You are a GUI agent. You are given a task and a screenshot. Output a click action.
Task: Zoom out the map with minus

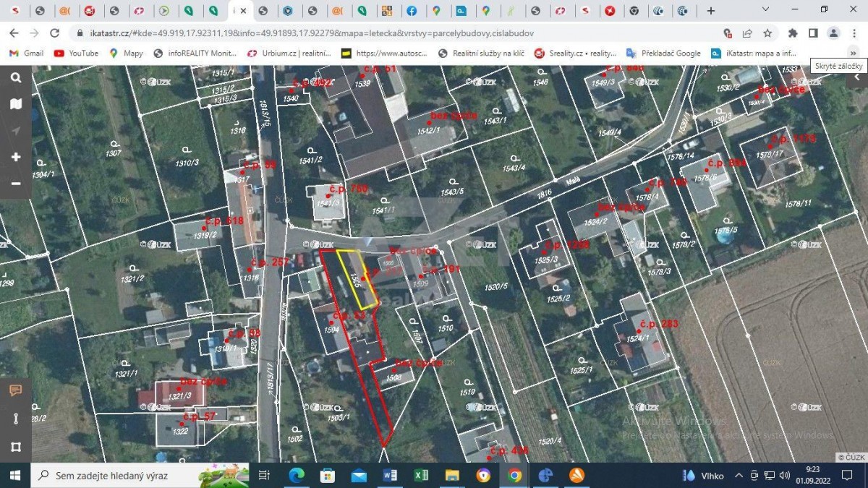(16, 184)
